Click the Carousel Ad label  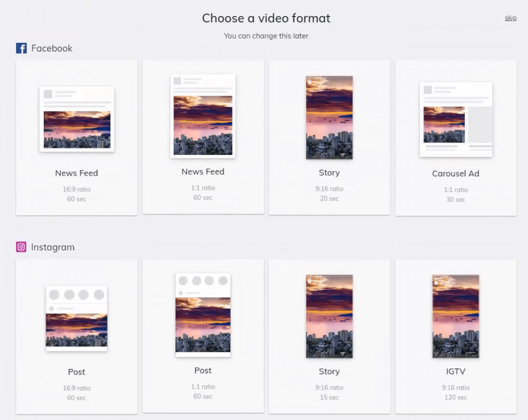[x=456, y=174]
